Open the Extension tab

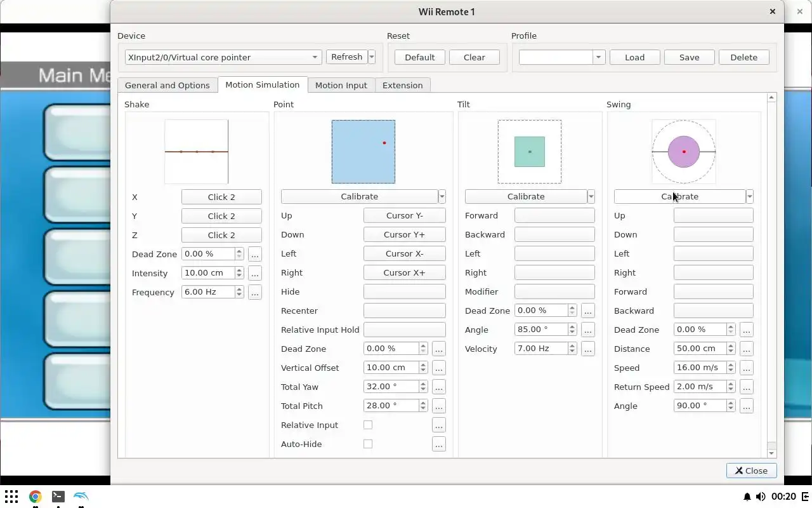[x=403, y=85]
